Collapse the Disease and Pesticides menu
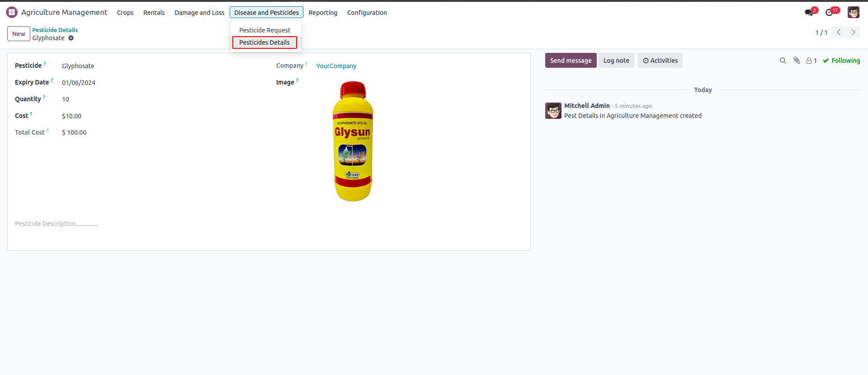Image resolution: width=868 pixels, height=375 pixels. click(266, 13)
